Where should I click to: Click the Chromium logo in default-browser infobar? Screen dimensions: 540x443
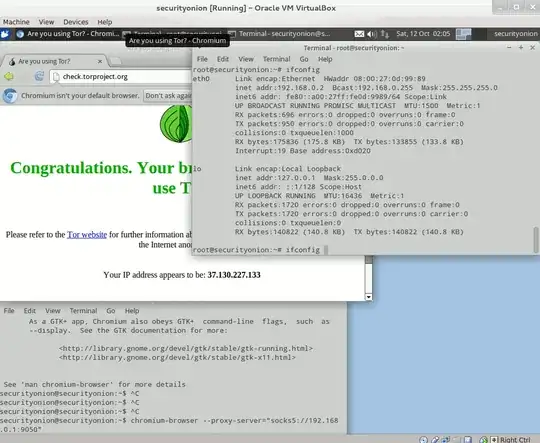pos(10,95)
